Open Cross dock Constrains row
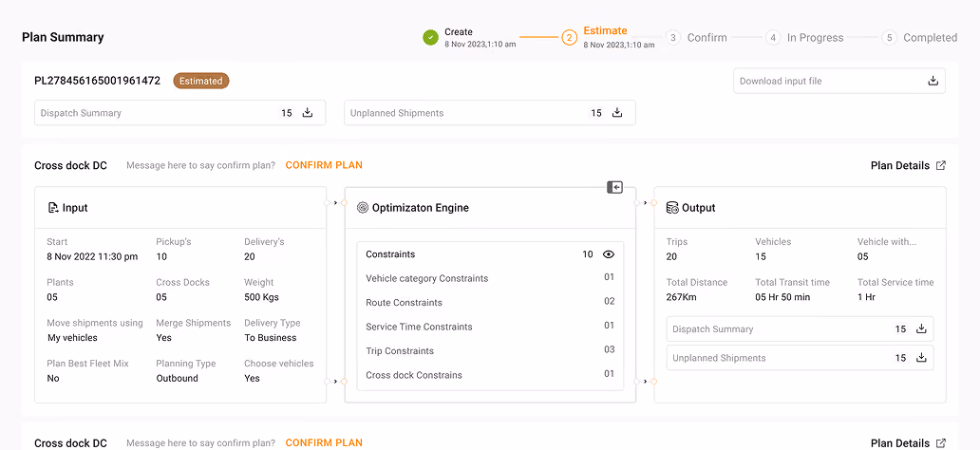980x450 pixels. [490, 375]
